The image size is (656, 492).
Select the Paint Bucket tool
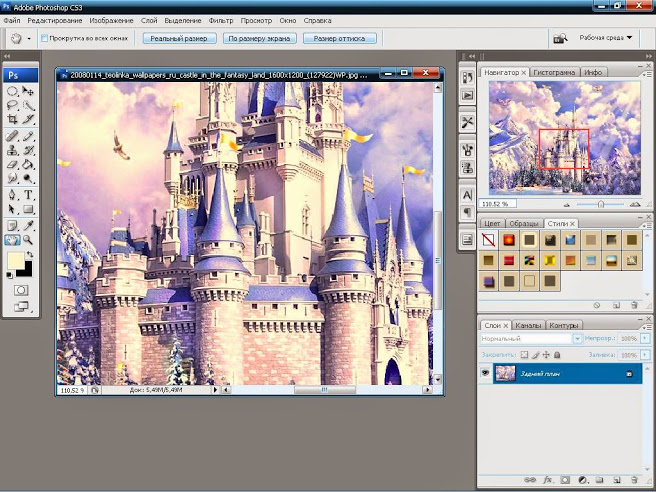coord(28,164)
